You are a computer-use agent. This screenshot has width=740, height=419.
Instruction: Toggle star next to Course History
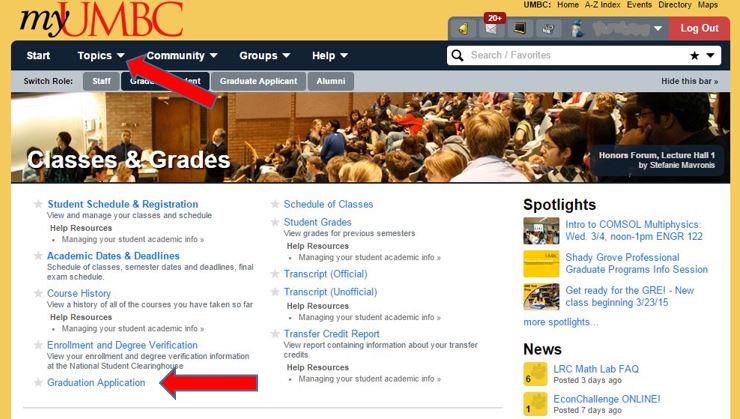38,293
